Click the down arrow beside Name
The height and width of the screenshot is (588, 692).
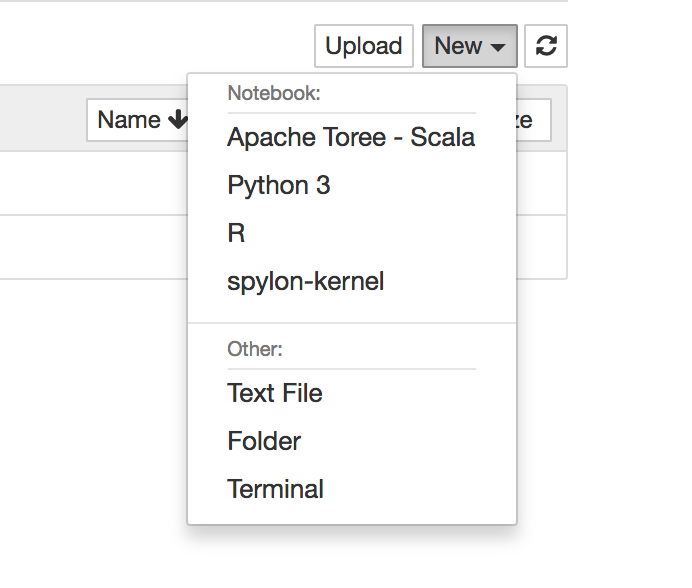click(178, 120)
